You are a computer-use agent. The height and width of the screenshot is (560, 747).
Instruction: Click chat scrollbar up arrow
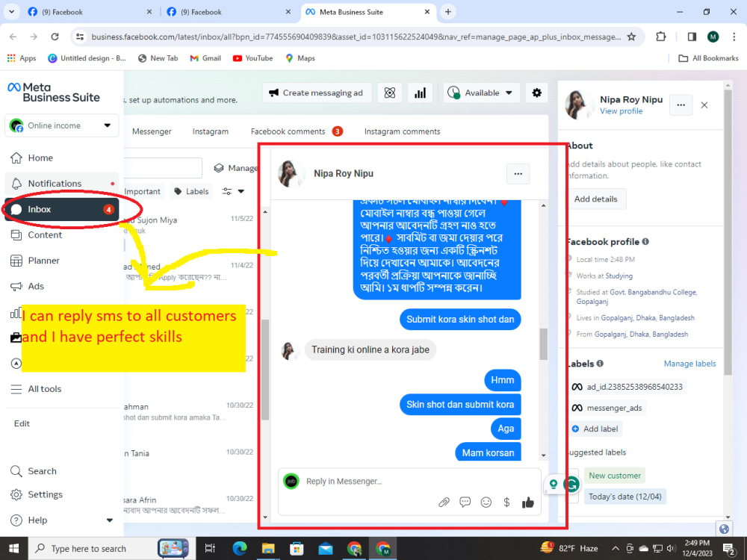pyautogui.click(x=544, y=205)
